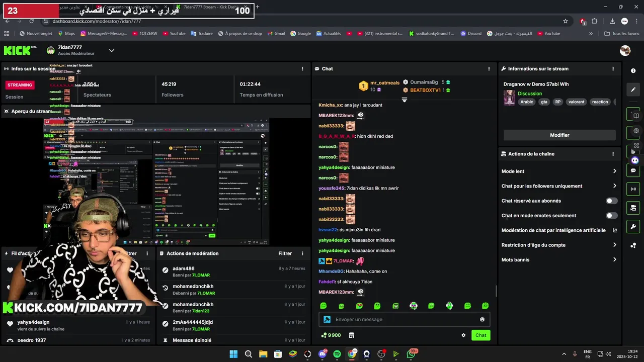Image resolution: width=644 pixels, height=362 pixels.
Task: Click the Windows Start button
Action: pyautogui.click(x=233, y=354)
